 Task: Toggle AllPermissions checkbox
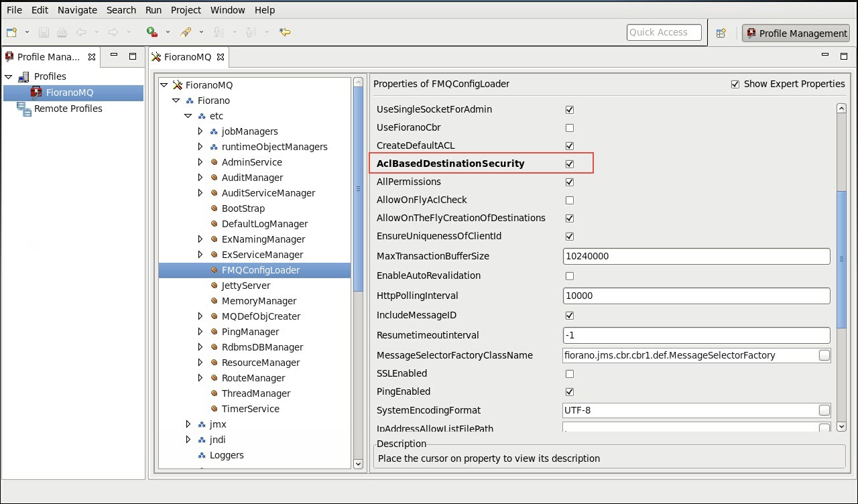(570, 182)
